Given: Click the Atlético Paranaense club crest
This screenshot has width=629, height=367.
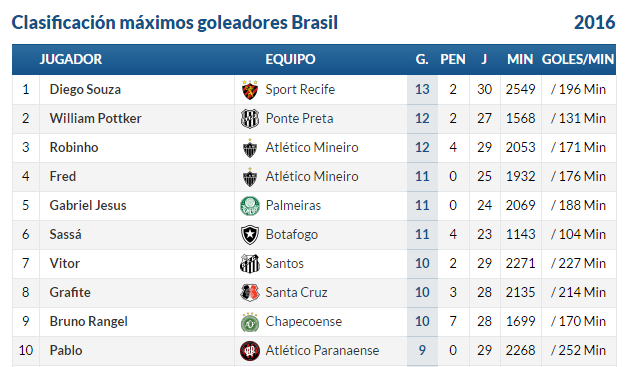Looking at the screenshot, I should pos(250,351).
